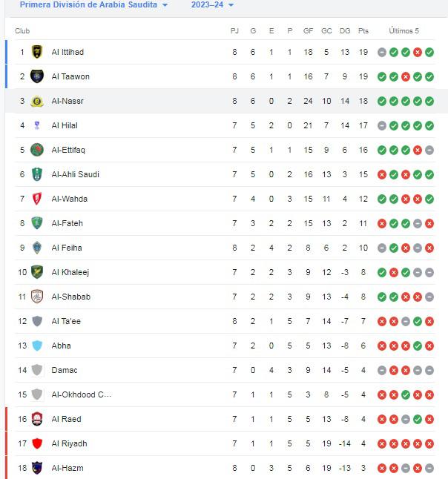The width and height of the screenshot is (448, 479).
Task: Click the Al Taawon club crest
Action: coord(37,76)
